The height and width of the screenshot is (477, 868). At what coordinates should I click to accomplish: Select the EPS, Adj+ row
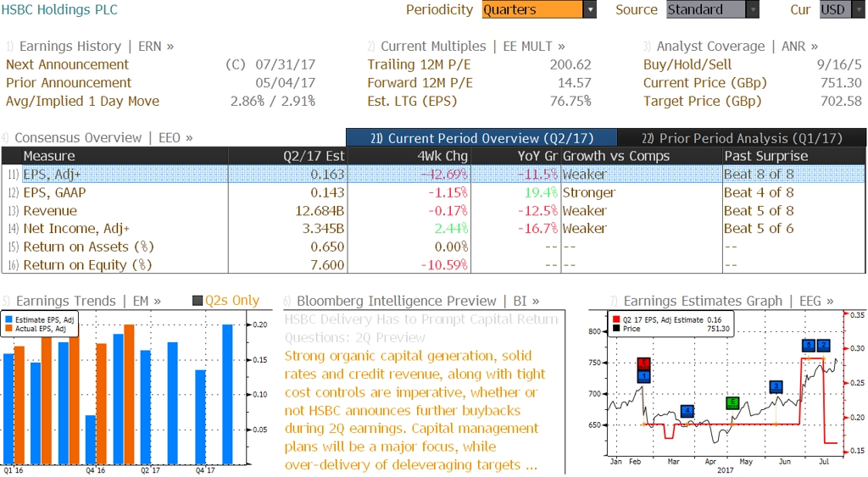click(433, 175)
